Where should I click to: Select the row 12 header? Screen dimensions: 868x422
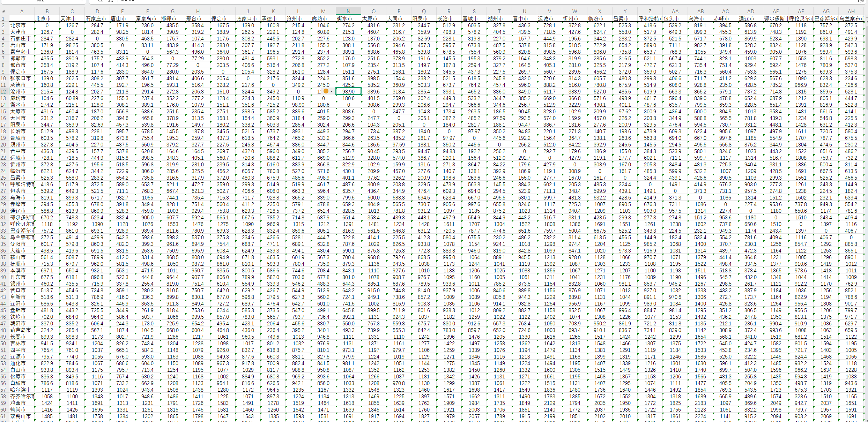3,91
